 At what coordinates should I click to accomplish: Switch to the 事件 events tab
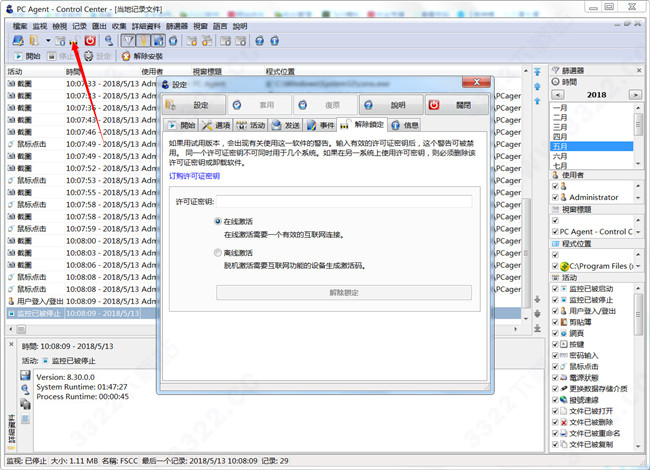pos(320,125)
